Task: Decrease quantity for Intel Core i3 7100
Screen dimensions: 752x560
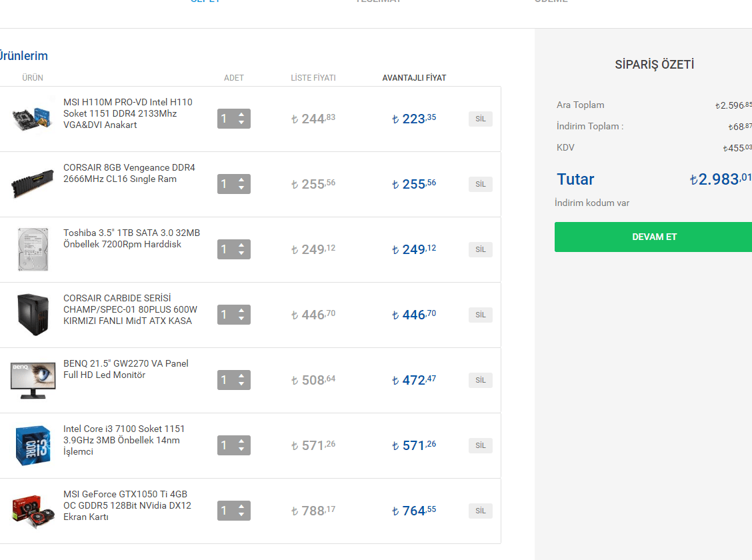Action: point(241,449)
